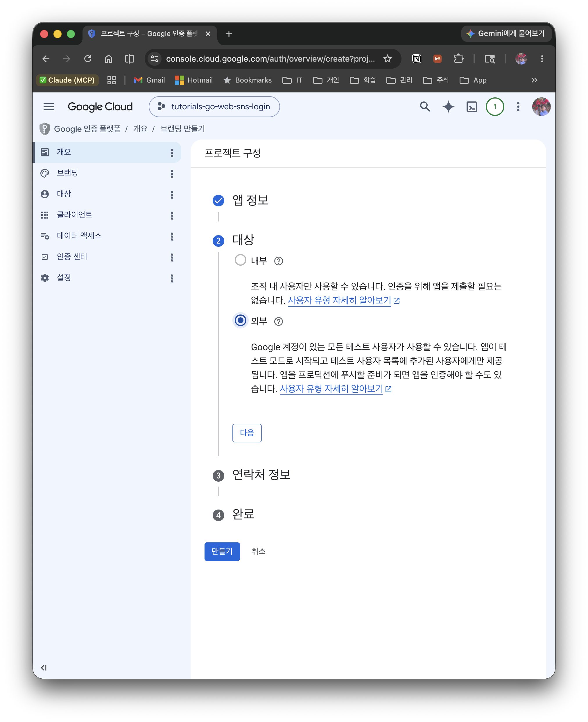Viewport: 588px width, 722px height.
Task: Open Gemini AI sparkle icon in console header
Action: (449, 107)
